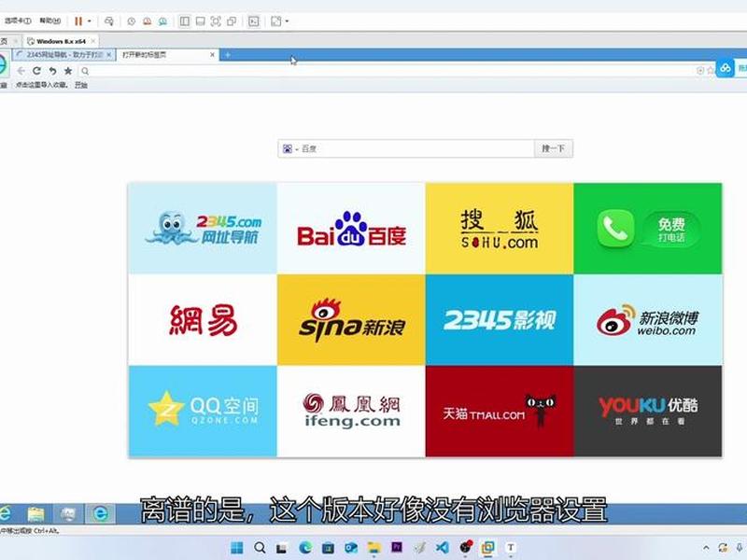Show hidden system tray icons chevron
Viewport: 747px width, 560px height.
click(x=707, y=548)
